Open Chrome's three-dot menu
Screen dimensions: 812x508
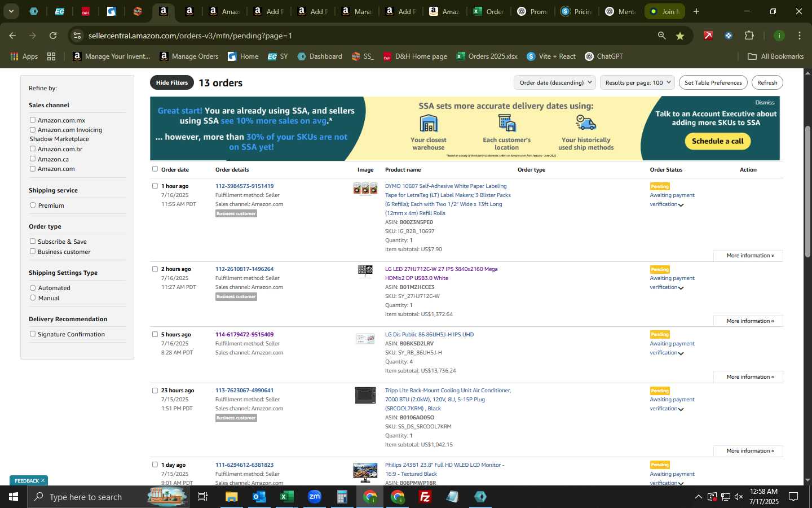pyautogui.click(x=799, y=36)
